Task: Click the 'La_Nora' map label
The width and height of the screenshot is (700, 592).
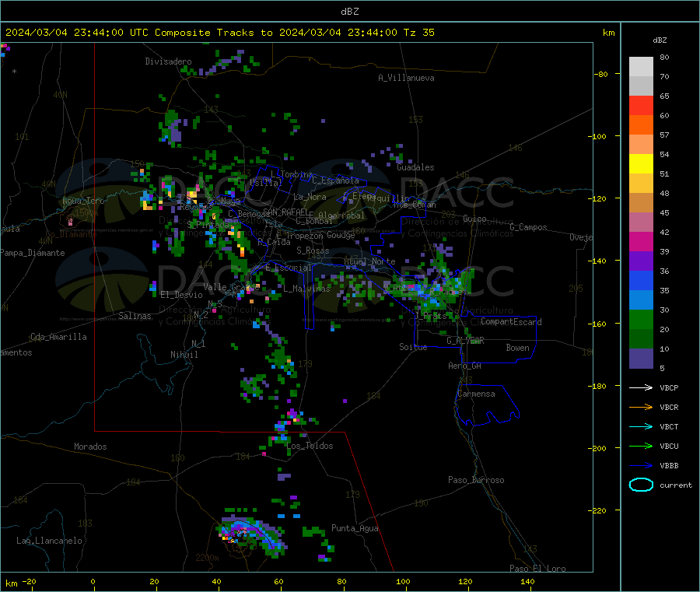Action: pos(310,197)
